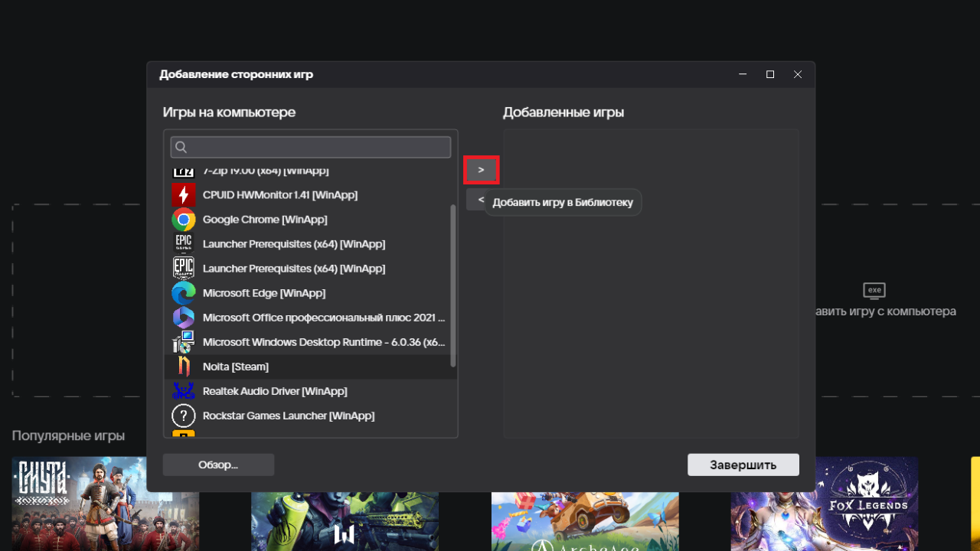
Task: Pick the Google Chrome icon in the list
Action: 184,220
